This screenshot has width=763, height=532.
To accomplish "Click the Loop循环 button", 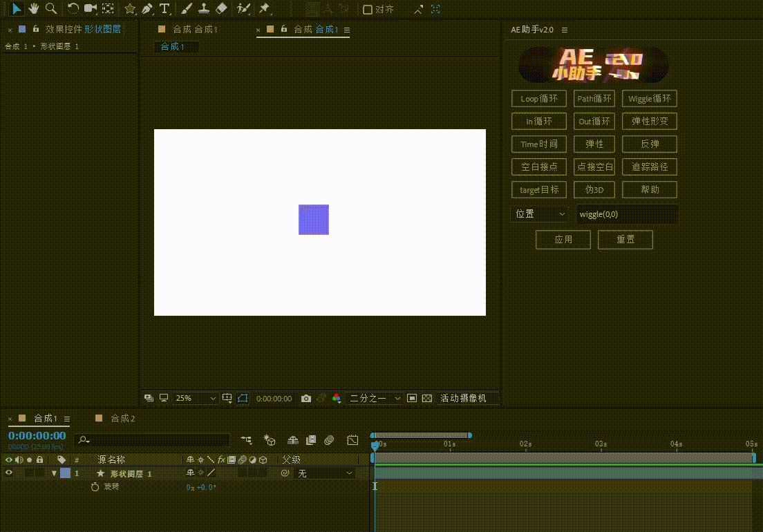I will (x=538, y=99).
